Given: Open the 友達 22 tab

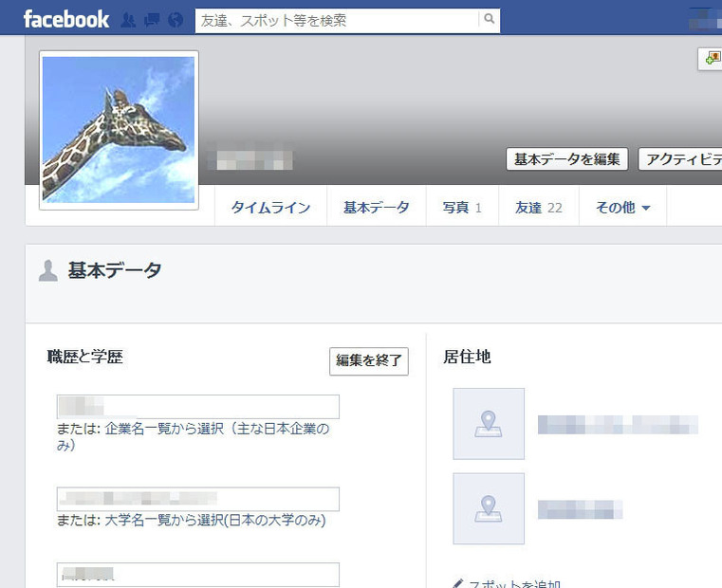Looking at the screenshot, I should pyautogui.click(x=539, y=207).
